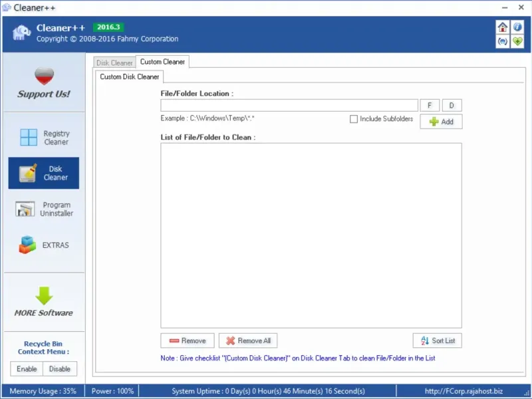This screenshot has height=399, width=532.
Task: Click the System Uptime status text
Action: pyautogui.click(x=268, y=391)
